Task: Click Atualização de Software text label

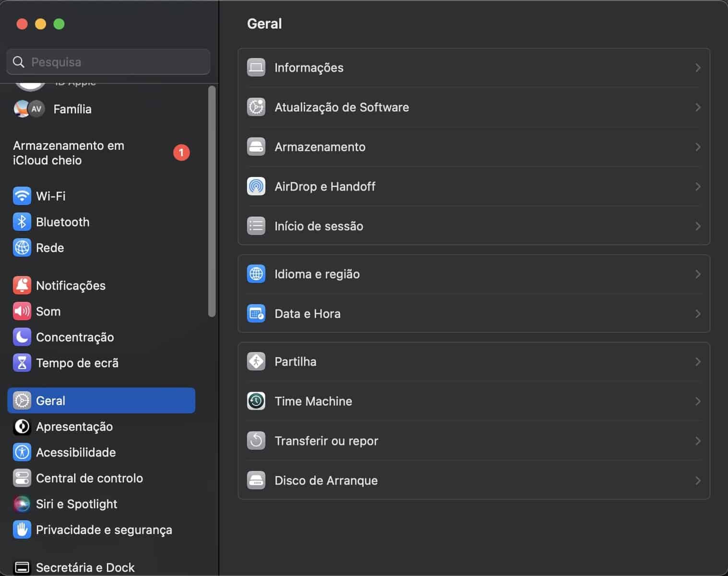Action: tap(342, 107)
